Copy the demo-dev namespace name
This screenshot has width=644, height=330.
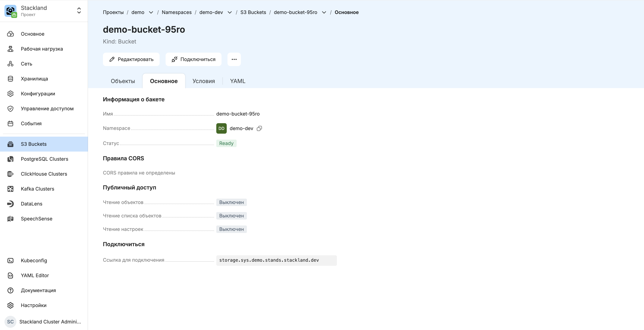[x=259, y=129]
